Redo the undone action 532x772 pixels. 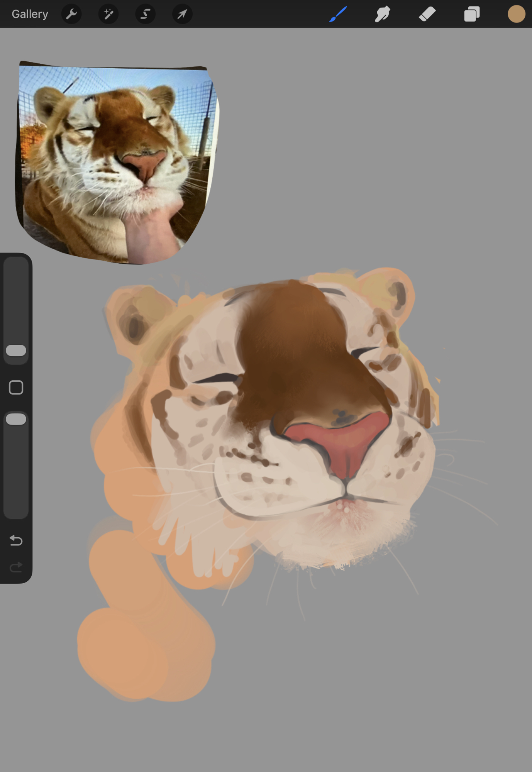tap(16, 567)
